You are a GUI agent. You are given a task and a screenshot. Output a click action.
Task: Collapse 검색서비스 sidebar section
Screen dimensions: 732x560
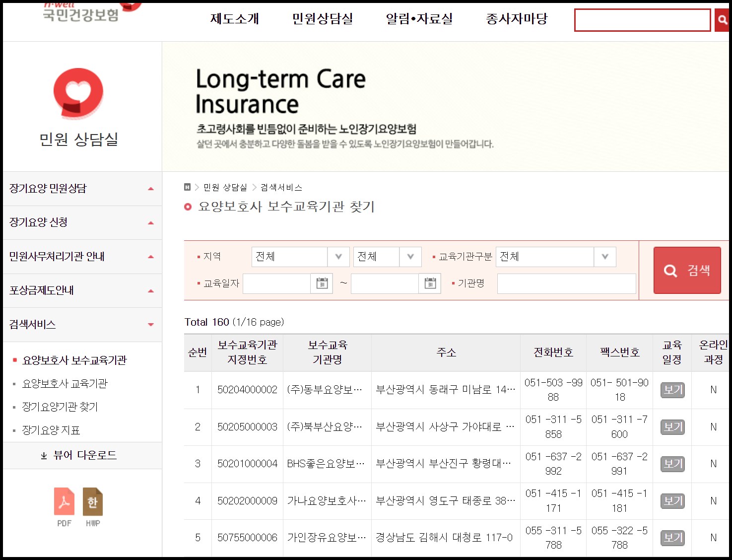point(82,325)
